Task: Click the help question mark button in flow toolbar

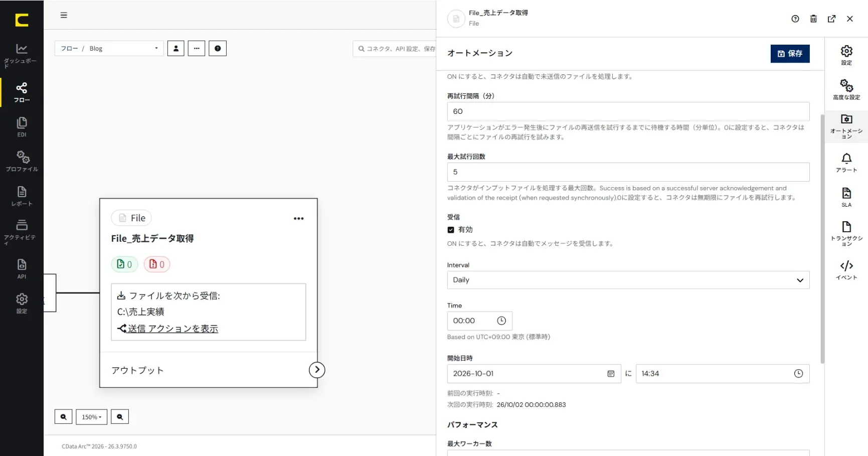Action: [x=218, y=48]
